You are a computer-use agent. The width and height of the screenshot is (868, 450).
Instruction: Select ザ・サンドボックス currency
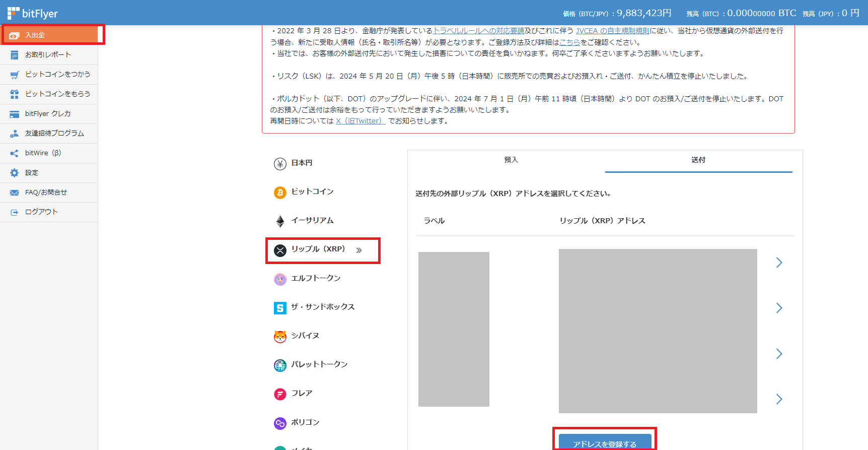tap(323, 307)
